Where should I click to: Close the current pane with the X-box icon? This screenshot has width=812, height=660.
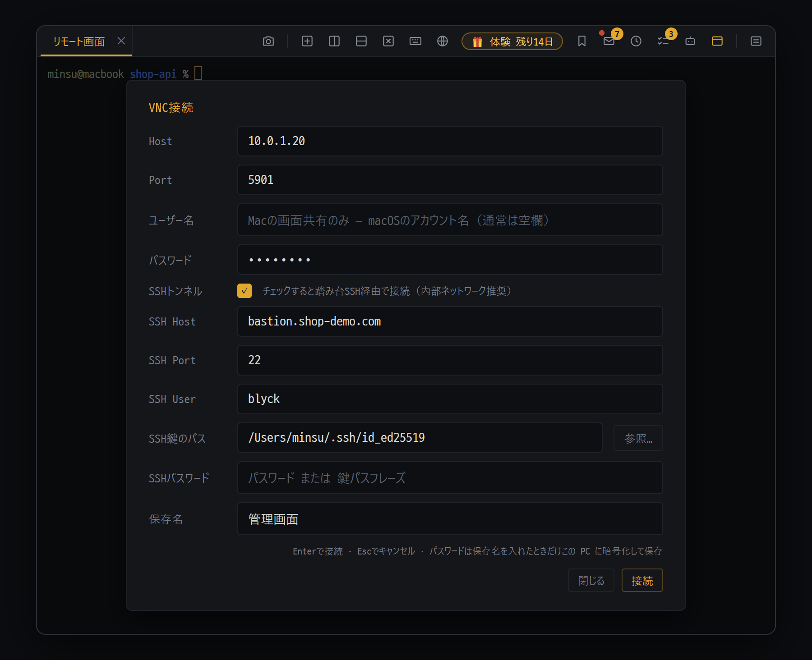tap(388, 41)
